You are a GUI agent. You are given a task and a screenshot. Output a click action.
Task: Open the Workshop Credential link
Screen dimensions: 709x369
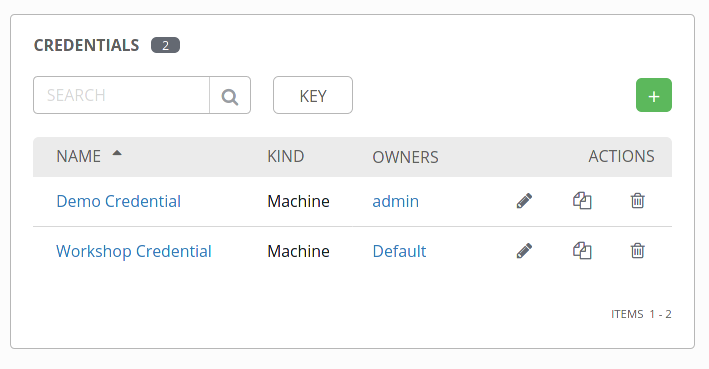(134, 251)
